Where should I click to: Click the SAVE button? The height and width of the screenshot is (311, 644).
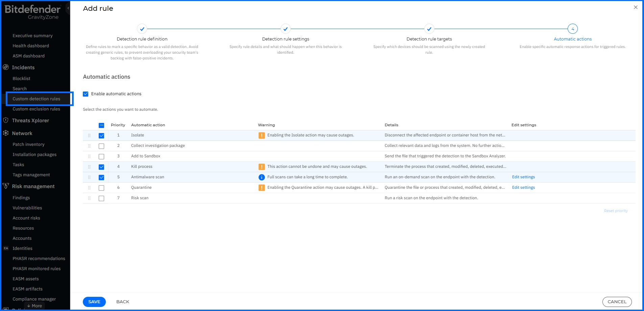tap(94, 302)
